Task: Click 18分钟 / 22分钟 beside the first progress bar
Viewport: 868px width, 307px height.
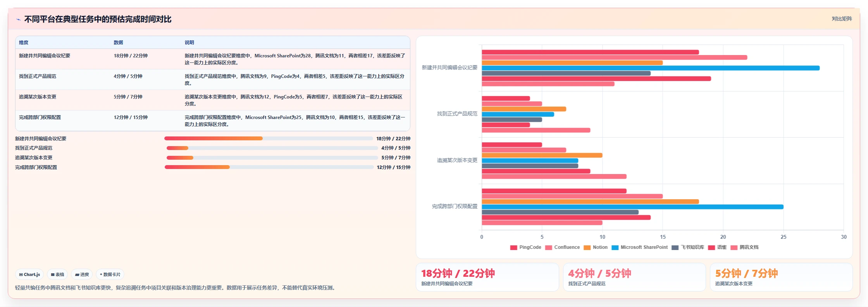Action: click(x=393, y=138)
